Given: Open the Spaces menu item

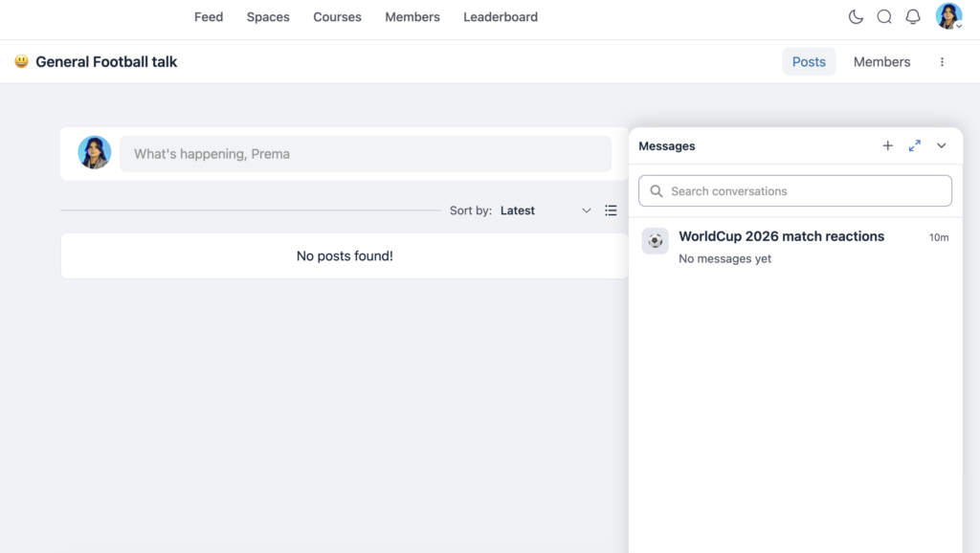Looking at the screenshot, I should pyautogui.click(x=268, y=17).
